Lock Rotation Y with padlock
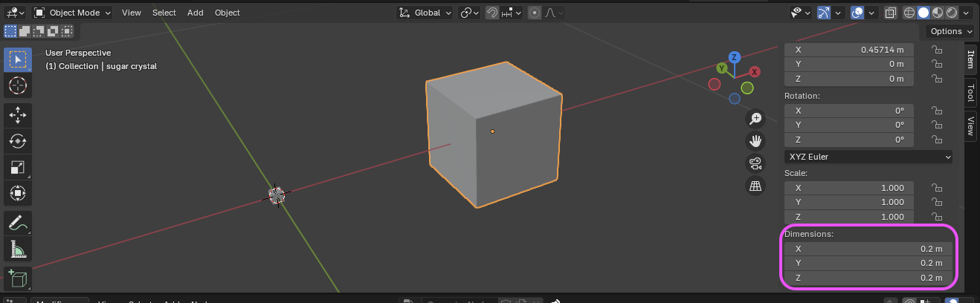Viewport: 980px width, 303px height. [938, 125]
